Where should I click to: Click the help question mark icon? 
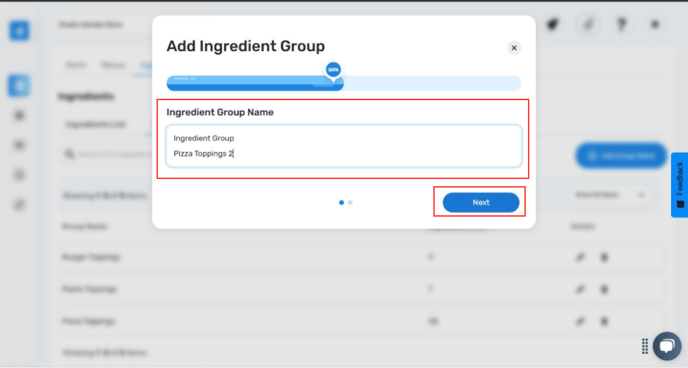coord(621,25)
